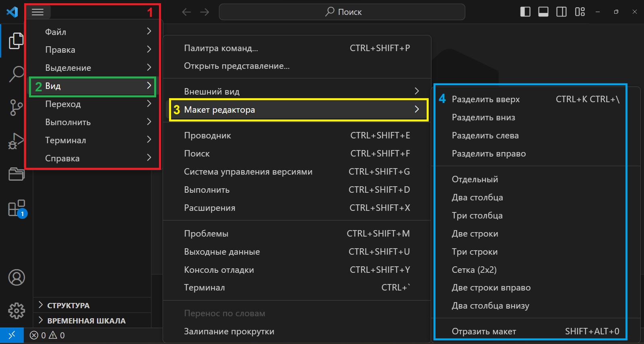Image resolution: width=644 pixels, height=344 pixels.
Task: Click the hamburger application menu button
Action: [x=38, y=12]
